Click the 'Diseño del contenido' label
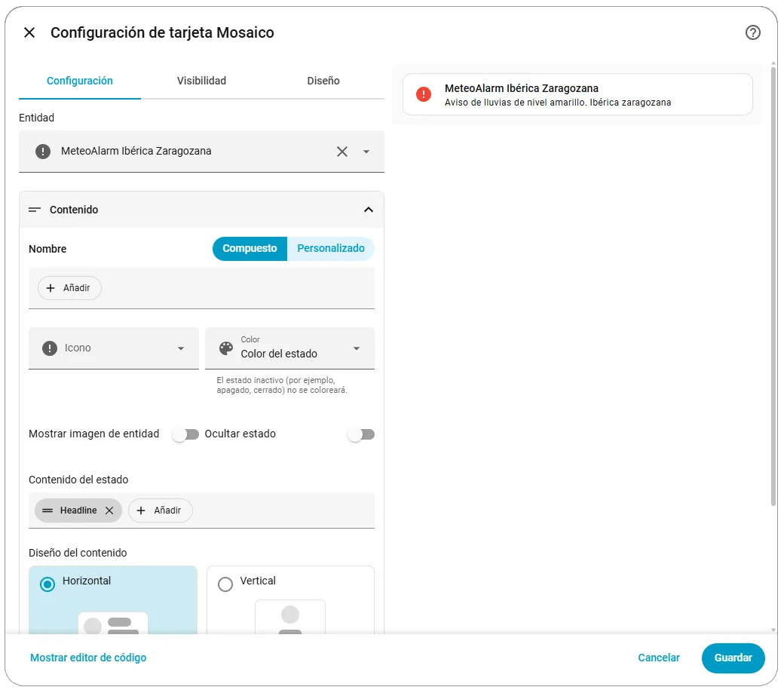 pos(78,553)
